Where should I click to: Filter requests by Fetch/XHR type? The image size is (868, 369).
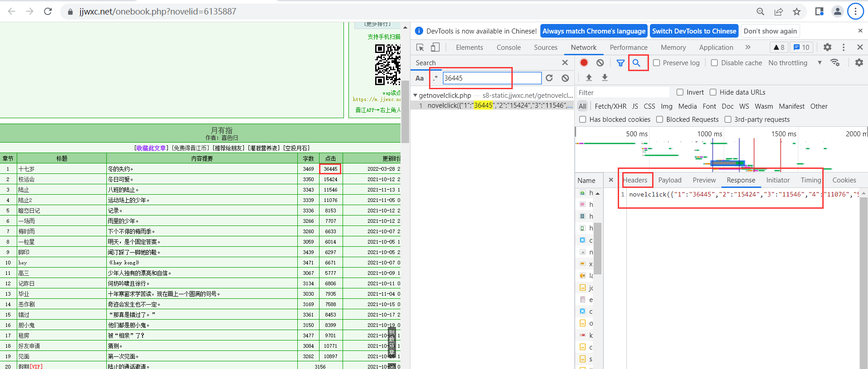click(610, 106)
